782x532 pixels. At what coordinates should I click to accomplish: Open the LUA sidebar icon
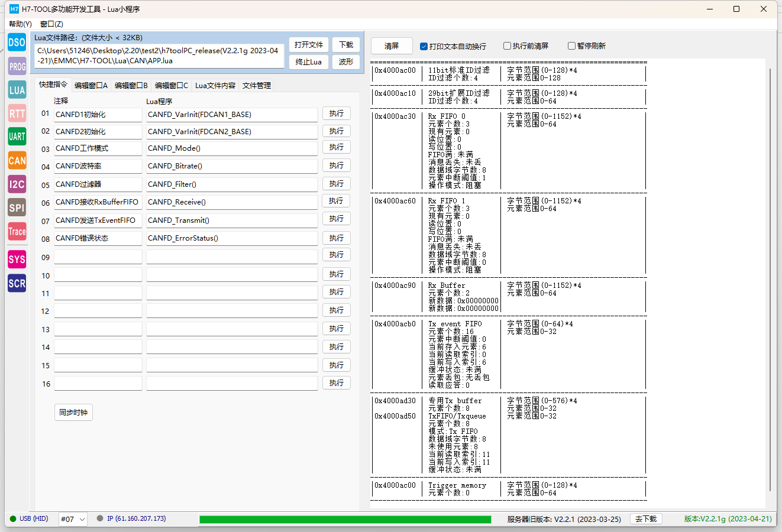click(x=17, y=90)
